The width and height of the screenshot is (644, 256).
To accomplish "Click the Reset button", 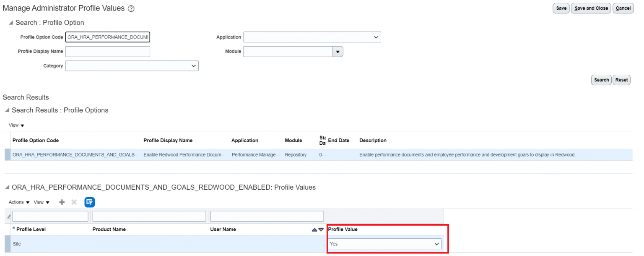I will (621, 80).
